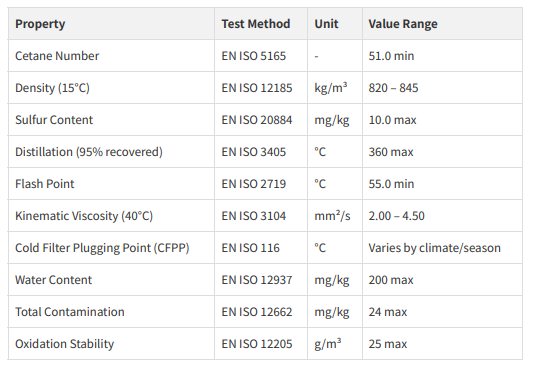Select the 360 max value
The image size is (533, 370).
[391, 152]
